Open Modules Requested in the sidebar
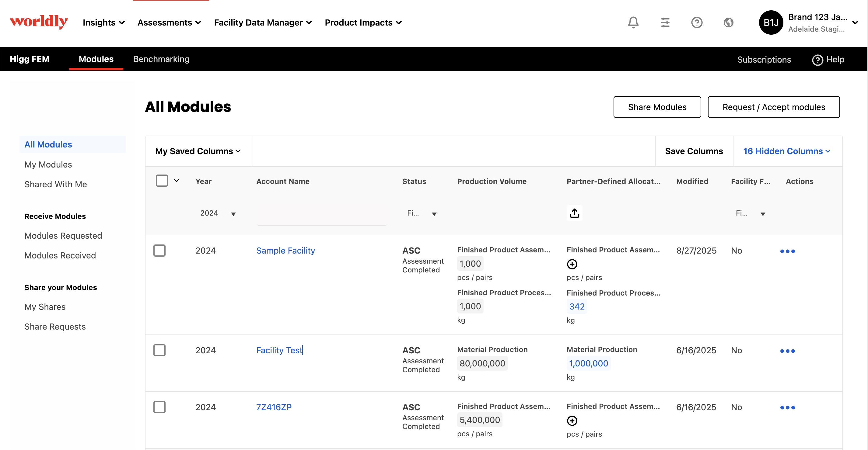 63,236
